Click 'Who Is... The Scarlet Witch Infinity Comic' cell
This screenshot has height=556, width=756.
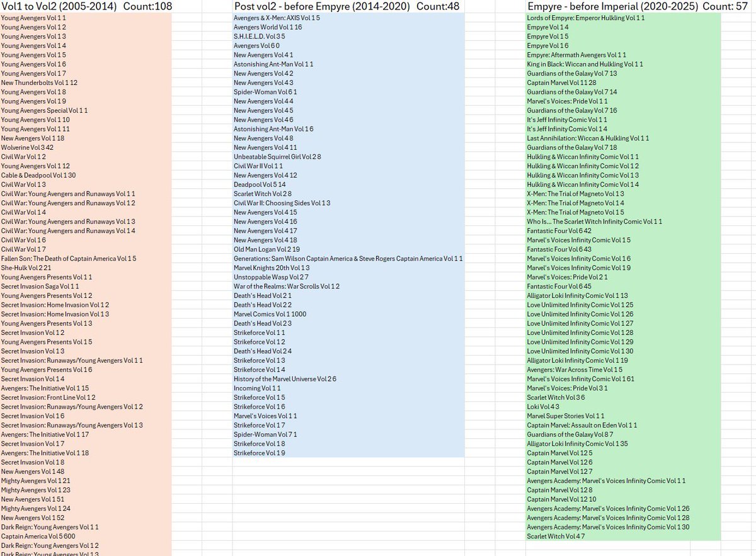(624, 222)
